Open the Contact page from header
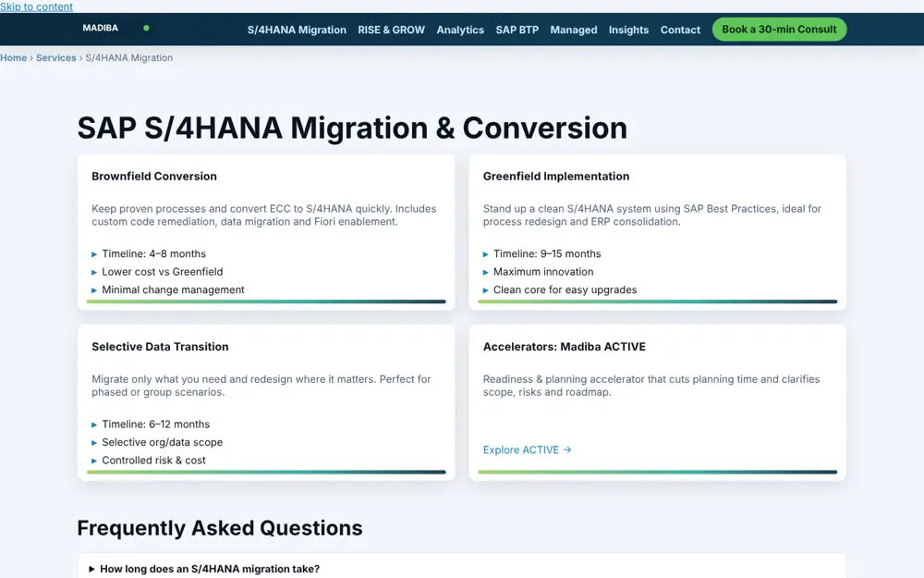The image size is (924, 578). coord(680,30)
